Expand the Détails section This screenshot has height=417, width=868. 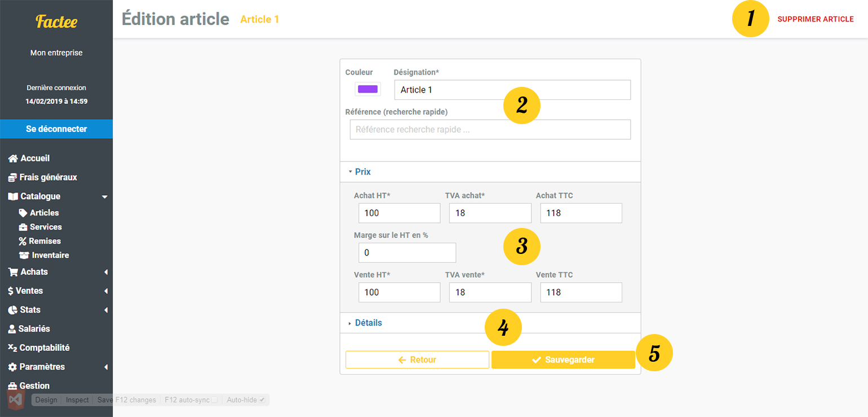(368, 323)
